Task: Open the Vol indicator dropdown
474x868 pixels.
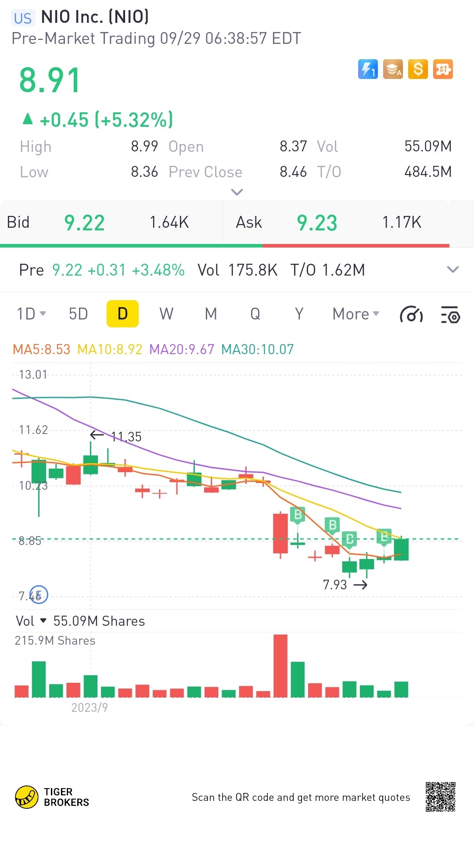Action: point(31,621)
